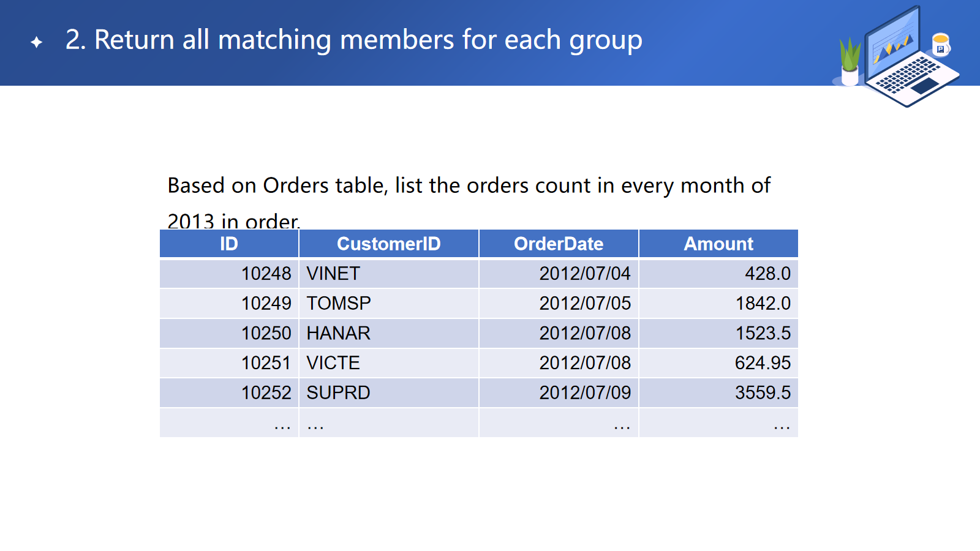Click the laptop illustration's chart screen
This screenshot has width=980, height=551.
point(893,43)
